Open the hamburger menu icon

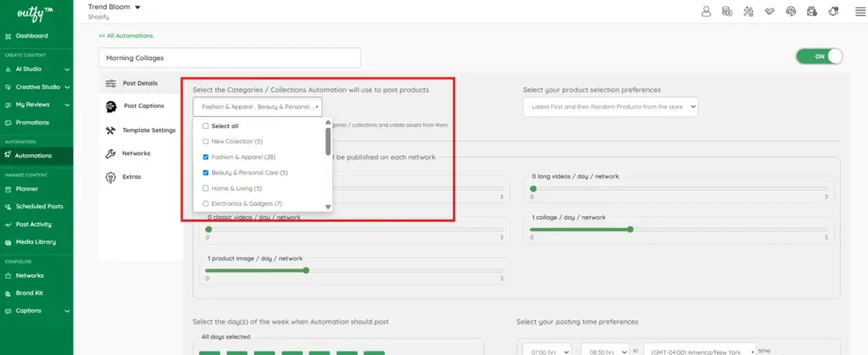tap(860, 12)
